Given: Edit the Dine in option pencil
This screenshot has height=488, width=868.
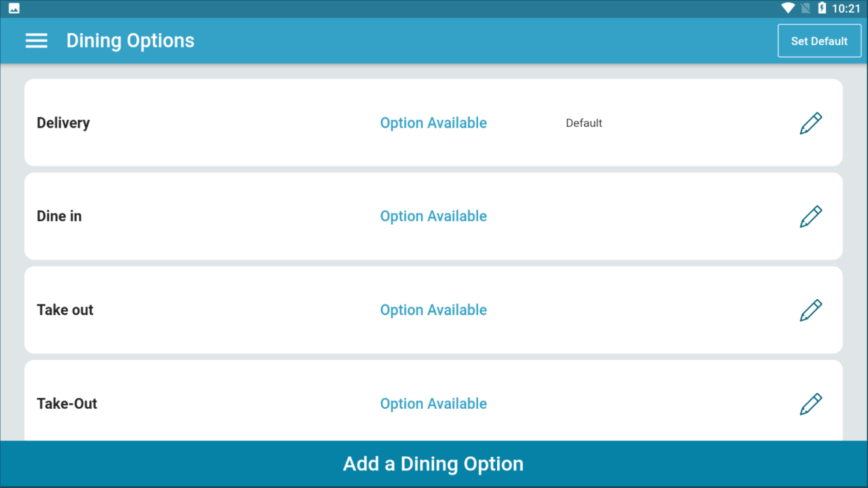Looking at the screenshot, I should pyautogui.click(x=810, y=217).
